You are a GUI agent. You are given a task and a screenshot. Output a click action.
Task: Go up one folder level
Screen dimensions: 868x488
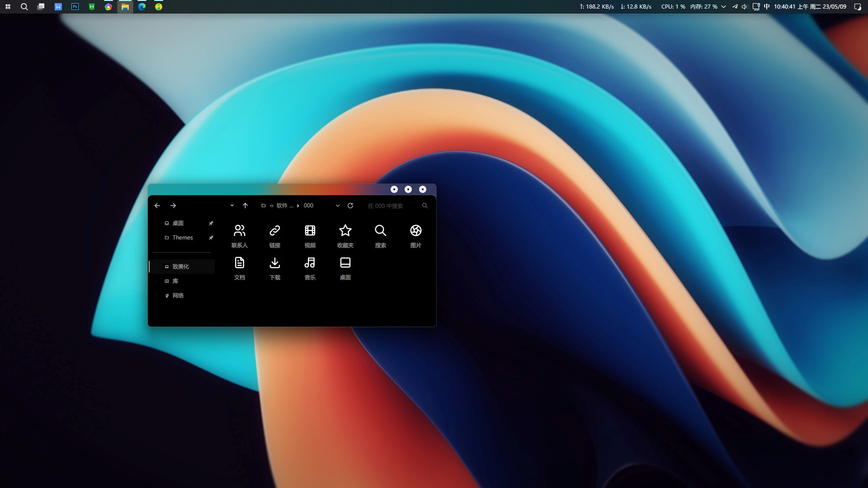coord(245,206)
